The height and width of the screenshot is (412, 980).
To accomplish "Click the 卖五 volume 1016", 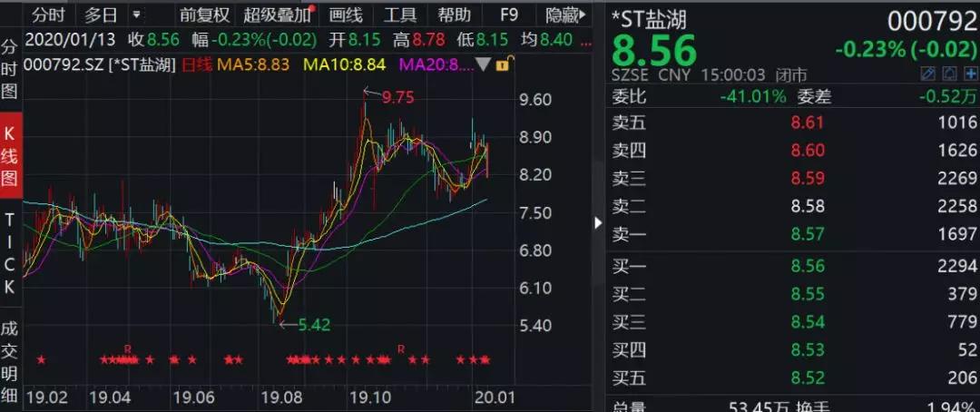I will (x=957, y=123).
